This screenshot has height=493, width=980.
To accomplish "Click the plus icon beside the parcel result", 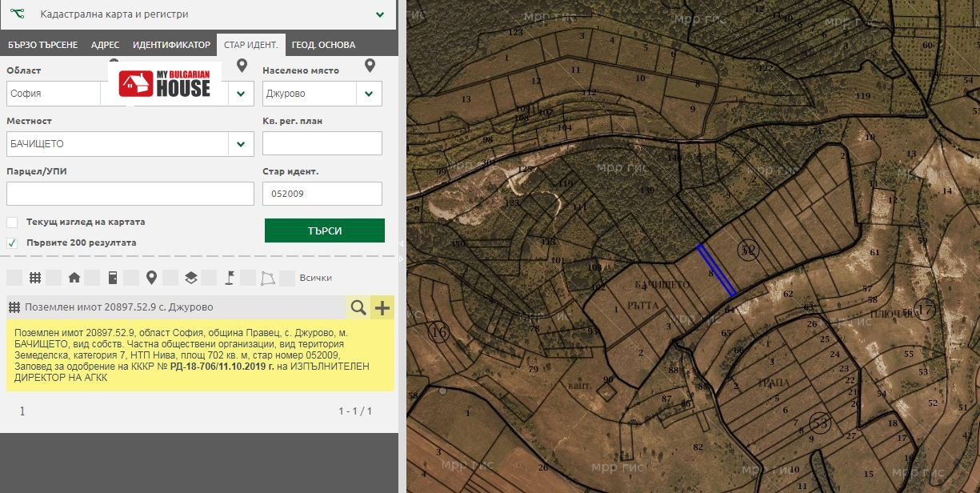I will coord(382,307).
